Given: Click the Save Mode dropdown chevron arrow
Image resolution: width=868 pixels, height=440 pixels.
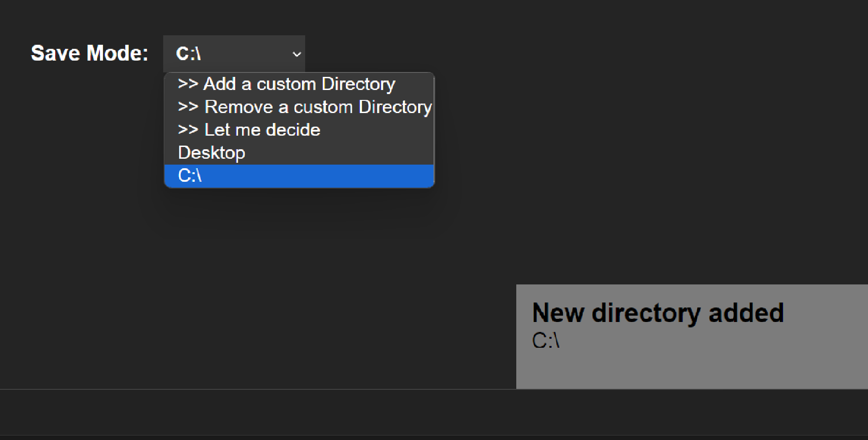Looking at the screenshot, I should point(297,54).
